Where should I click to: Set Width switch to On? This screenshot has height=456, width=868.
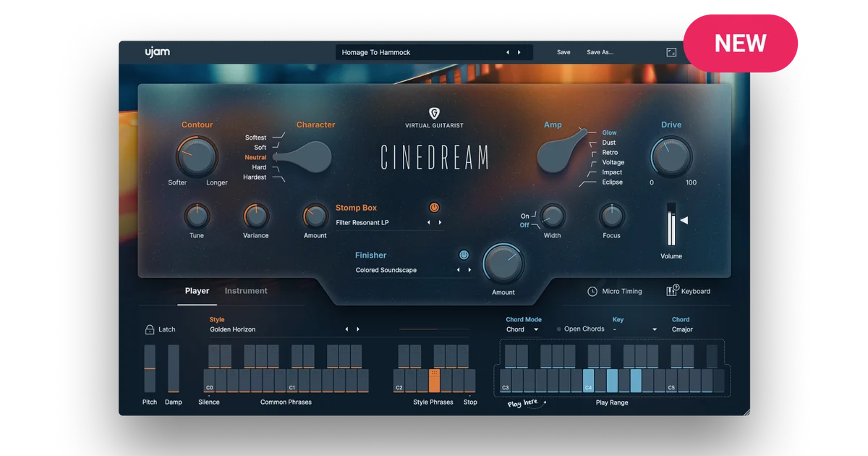point(524,216)
